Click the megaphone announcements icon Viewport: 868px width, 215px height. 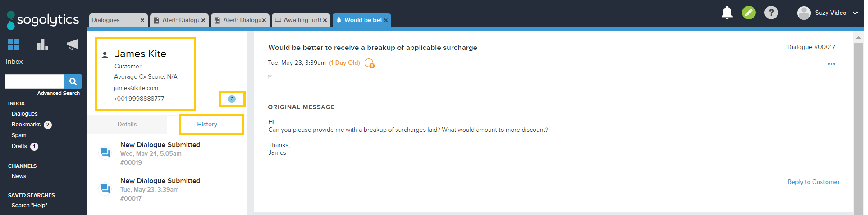pos(72,45)
